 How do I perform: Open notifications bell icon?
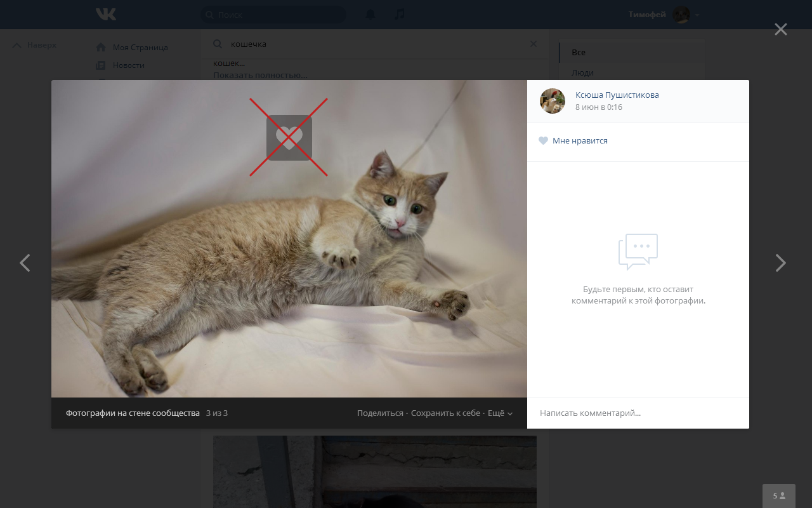point(370,14)
